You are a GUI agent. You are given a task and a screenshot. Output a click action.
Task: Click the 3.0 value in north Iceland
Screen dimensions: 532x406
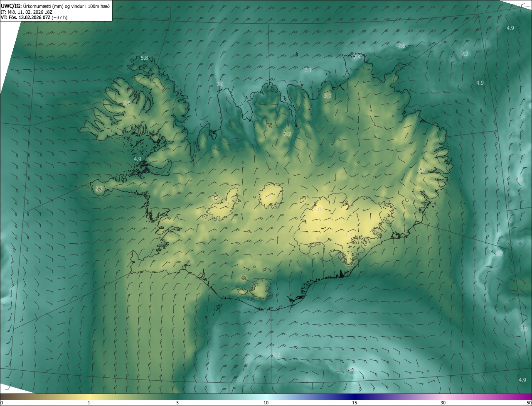328,95
